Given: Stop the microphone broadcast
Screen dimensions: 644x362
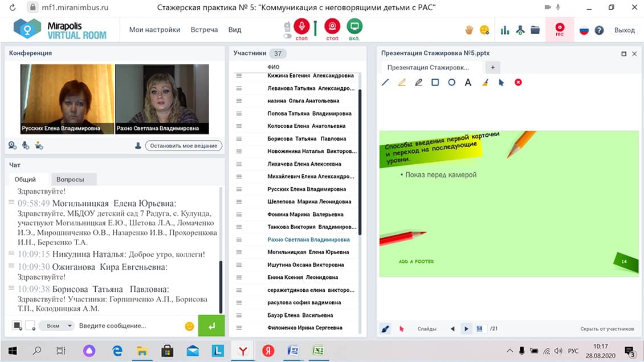Looking at the screenshot, I should coord(301,27).
